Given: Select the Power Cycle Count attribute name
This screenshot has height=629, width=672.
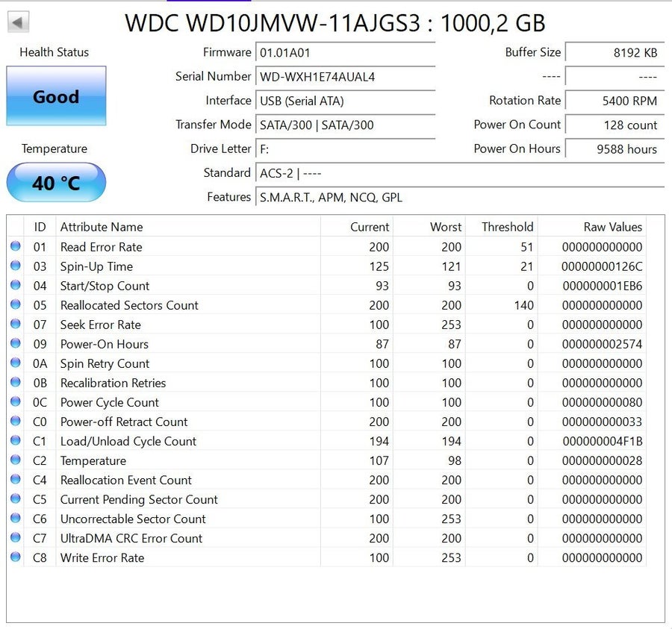Looking at the screenshot, I should click(x=110, y=402).
